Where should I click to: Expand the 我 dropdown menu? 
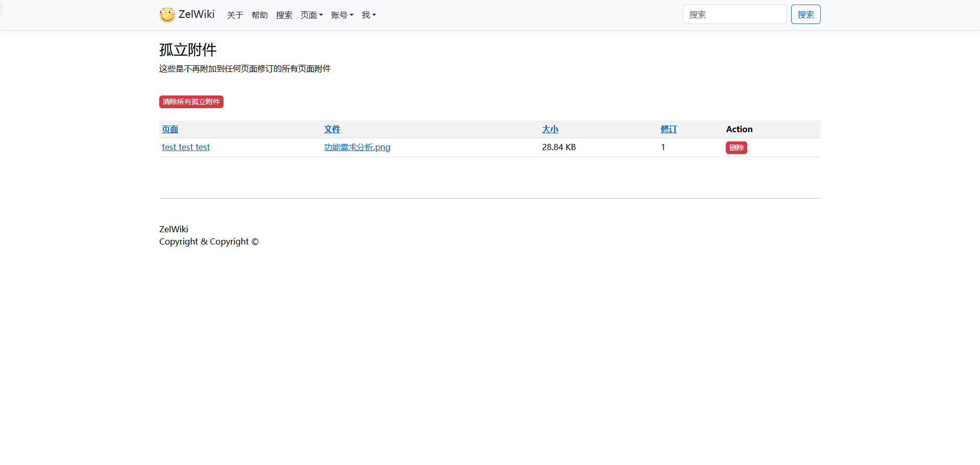point(369,15)
